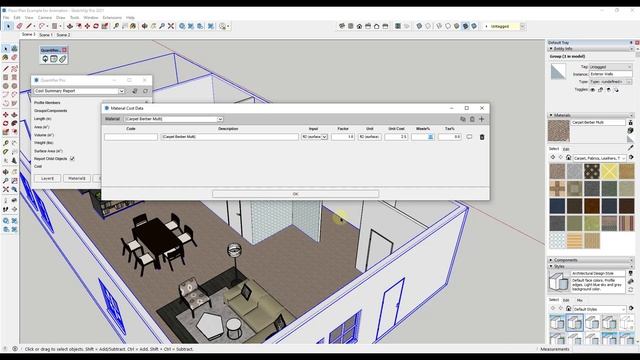Screen dimensions: 640x360
Task: Click the add row plus icon in Material Cost Data
Action: 482,119
